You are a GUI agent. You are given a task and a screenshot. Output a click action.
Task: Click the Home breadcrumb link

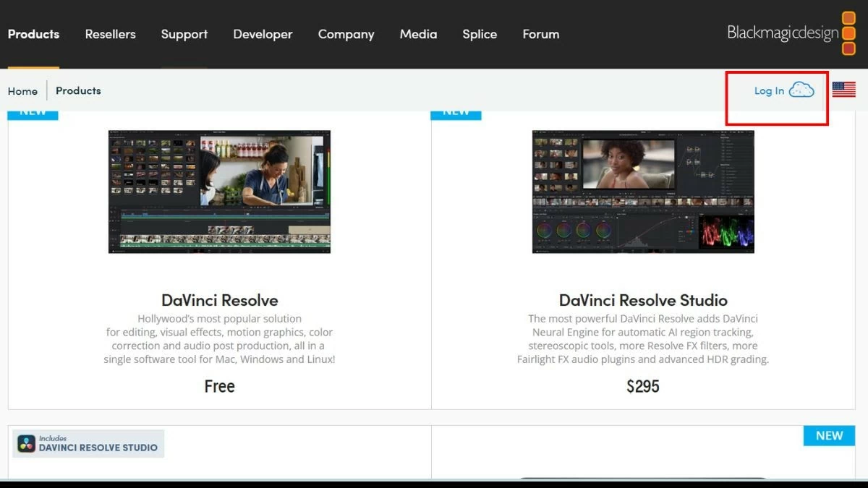(22, 90)
